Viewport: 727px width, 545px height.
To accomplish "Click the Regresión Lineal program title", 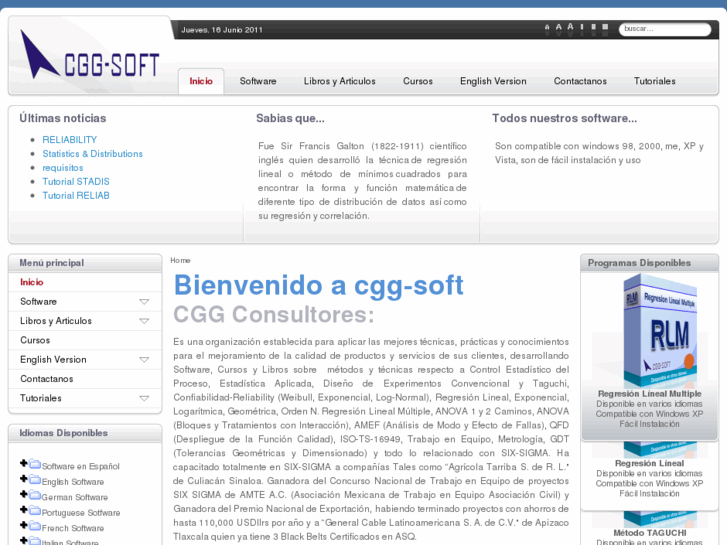I will (x=649, y=463).
